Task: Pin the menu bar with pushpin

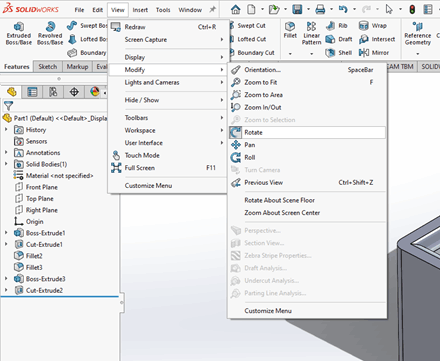Action: pyautogui.click(x=212, y=10)
